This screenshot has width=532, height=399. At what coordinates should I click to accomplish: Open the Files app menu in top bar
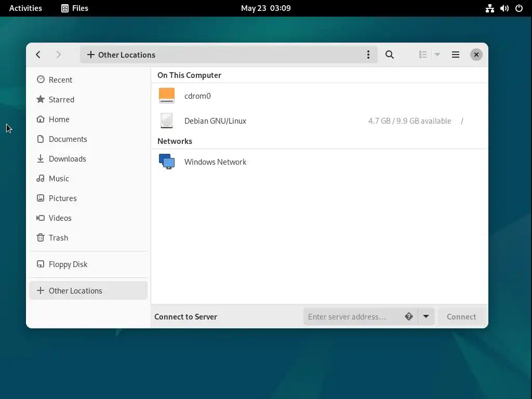tap(75, 8)
